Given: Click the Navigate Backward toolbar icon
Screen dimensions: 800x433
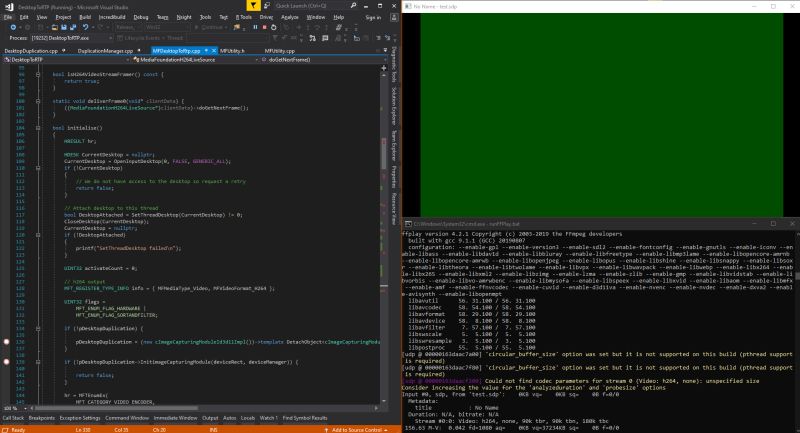Looking at the screenshot, I should [x=13, y=28].
